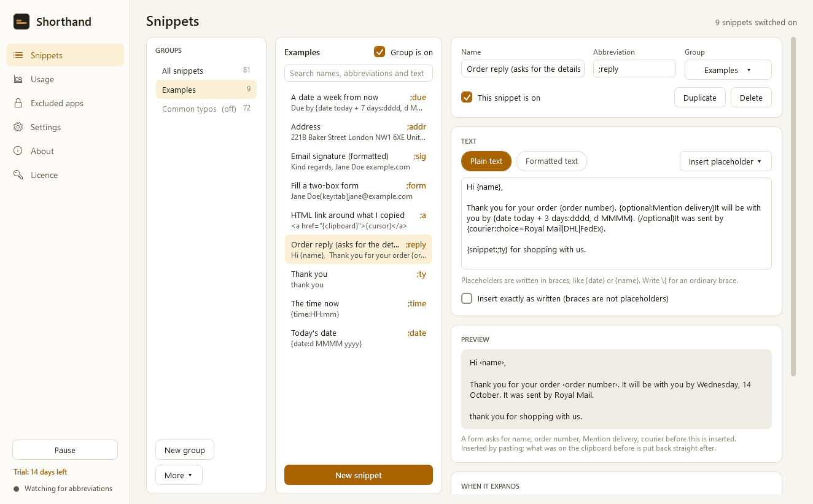Open the Settings gear icon
Screen dimensions: 813x504
pos(18,127)
